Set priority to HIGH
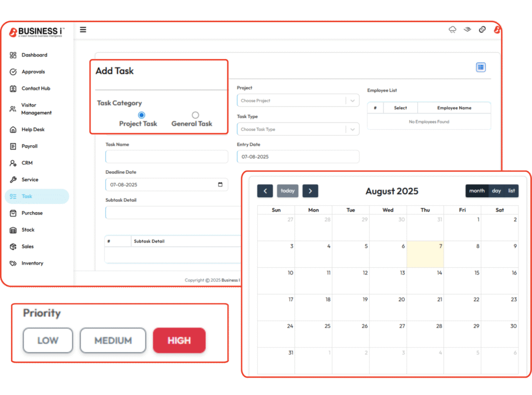This screenshot has width=532, height=395. [179, 340]
